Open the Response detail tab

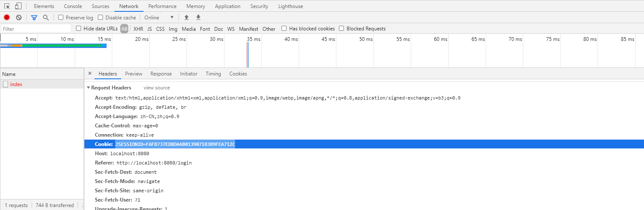tap(161, 73)
